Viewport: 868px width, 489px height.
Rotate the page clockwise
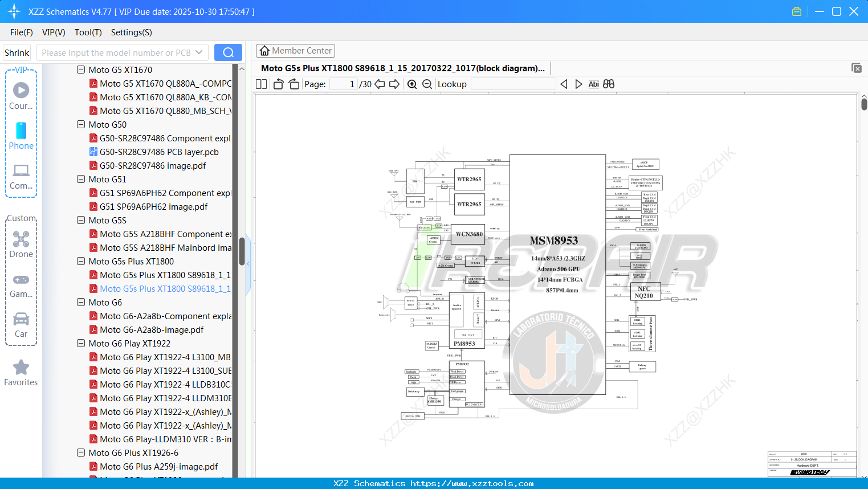(294, 84)
